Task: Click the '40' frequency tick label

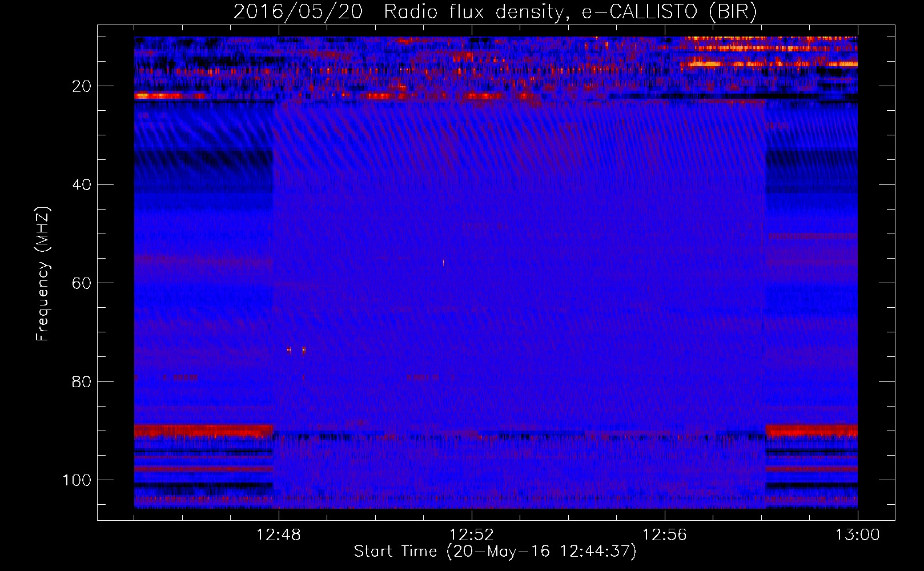Action: (x=82, y=185)
